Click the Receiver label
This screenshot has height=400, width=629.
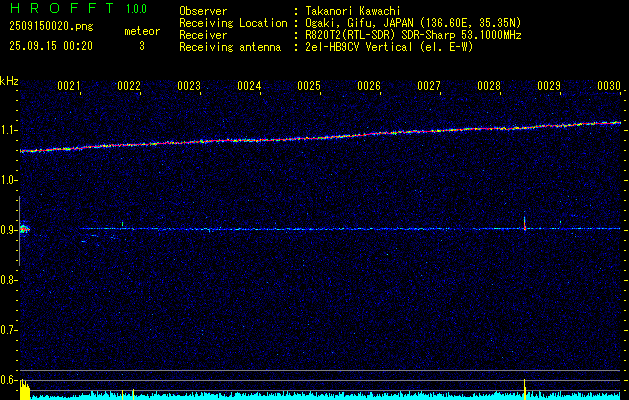[203, 35]
